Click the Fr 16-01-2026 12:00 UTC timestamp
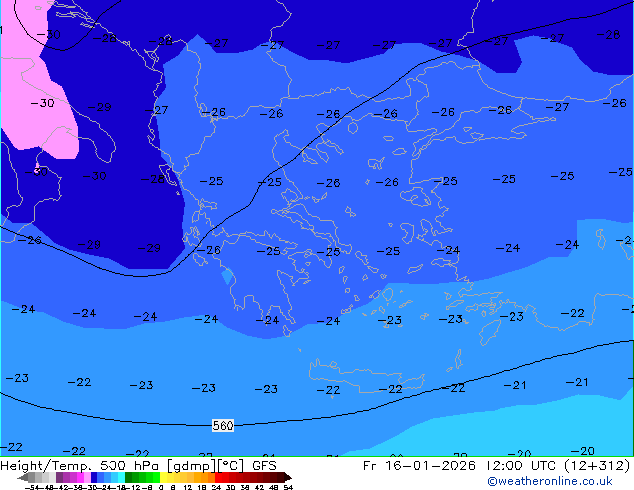Screen dimensions: 634x490 pos(496,465)
